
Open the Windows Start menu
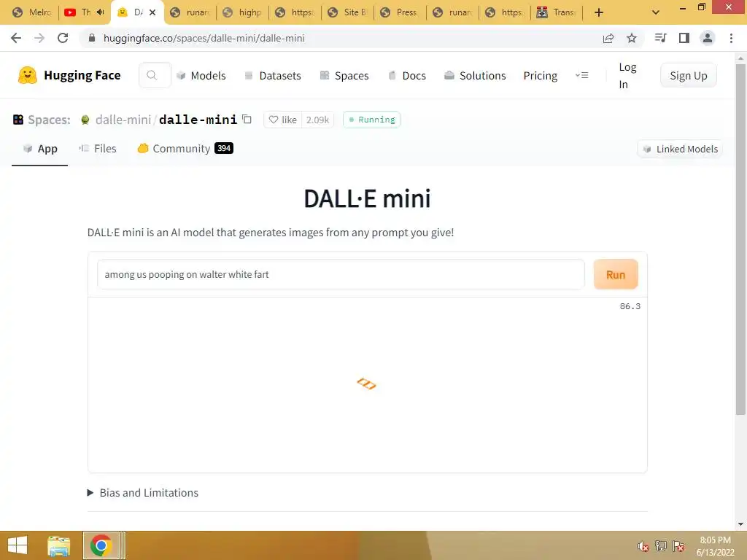coord(18,545)
